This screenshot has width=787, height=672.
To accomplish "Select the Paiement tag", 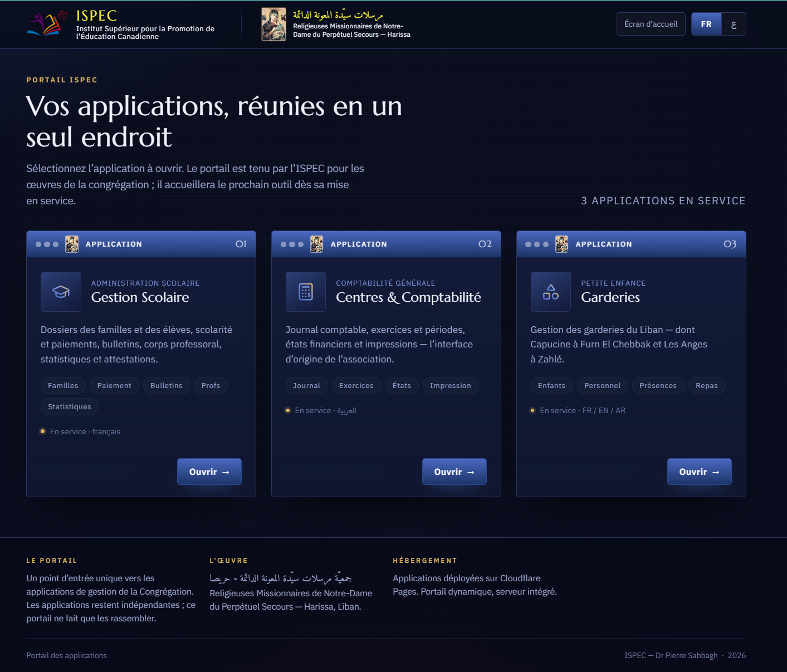I will 114,385.
